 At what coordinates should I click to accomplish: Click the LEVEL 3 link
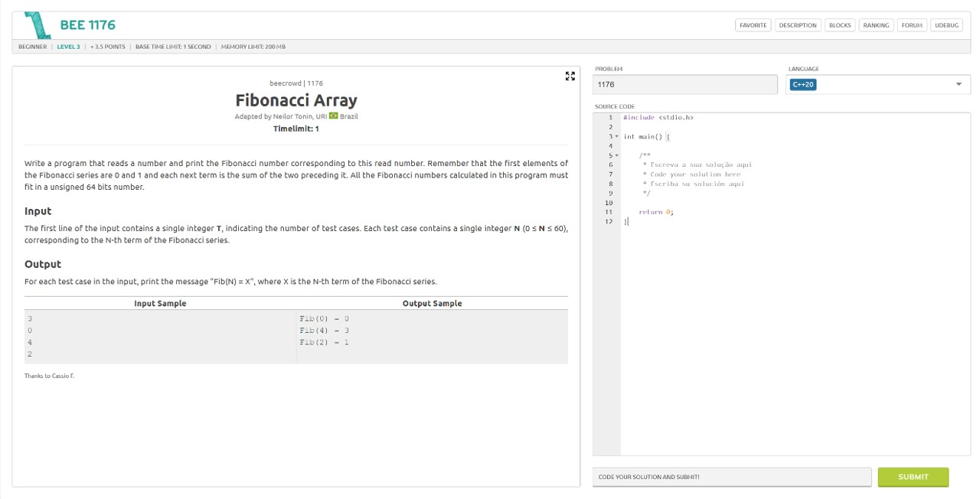pyautogui.click(x=68, y=47)
